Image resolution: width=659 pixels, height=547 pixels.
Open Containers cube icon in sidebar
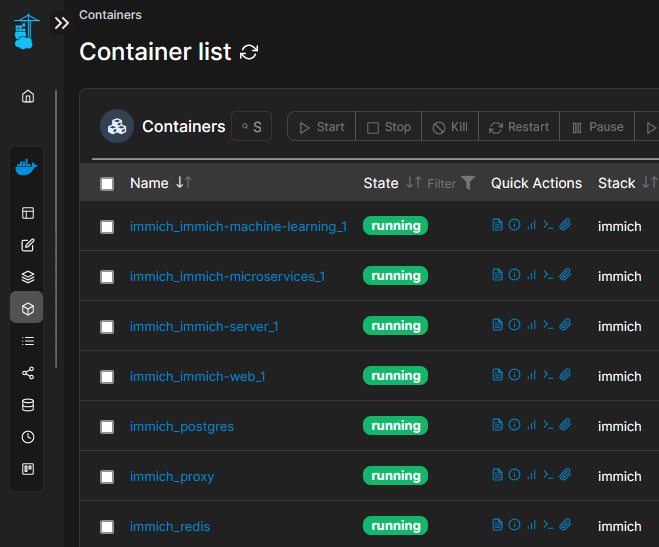tap(26, 308)
